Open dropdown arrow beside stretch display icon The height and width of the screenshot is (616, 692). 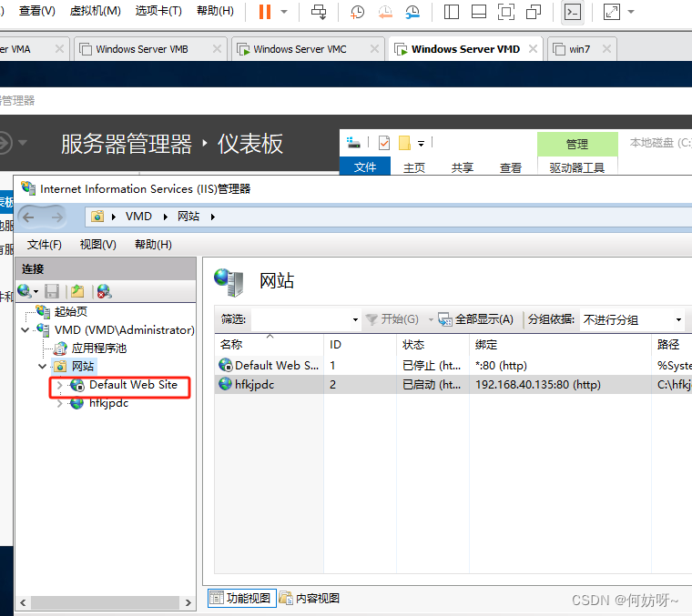coord(631,12)
